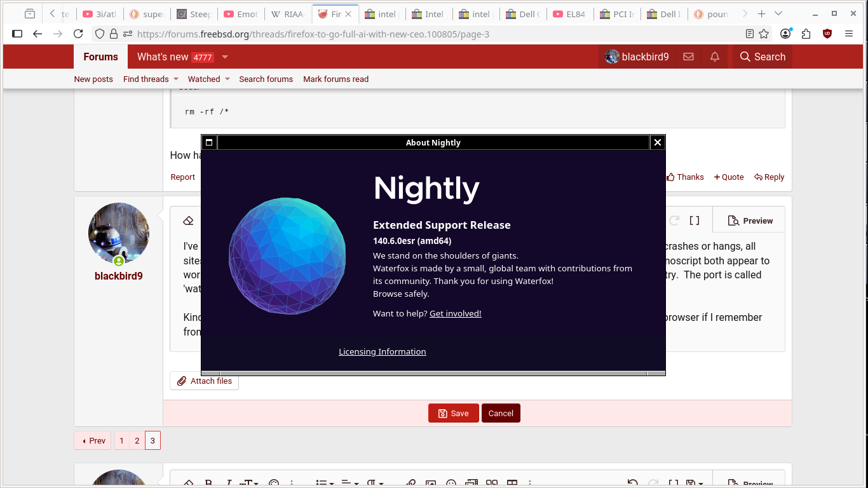Image resolution: width=868 pixels, height=488 pixels.
Task: Apply italic formatting to post text
Action: point(228,484)
